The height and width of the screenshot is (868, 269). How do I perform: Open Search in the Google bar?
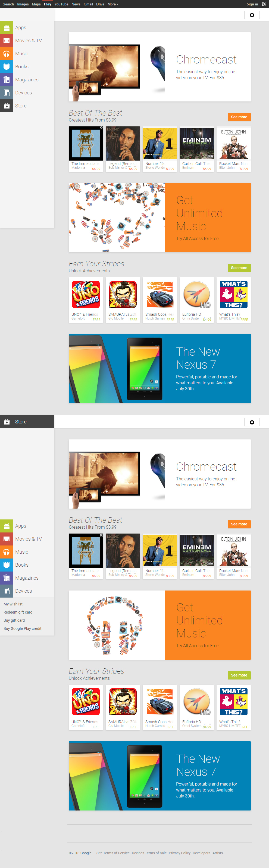(8, 4)
